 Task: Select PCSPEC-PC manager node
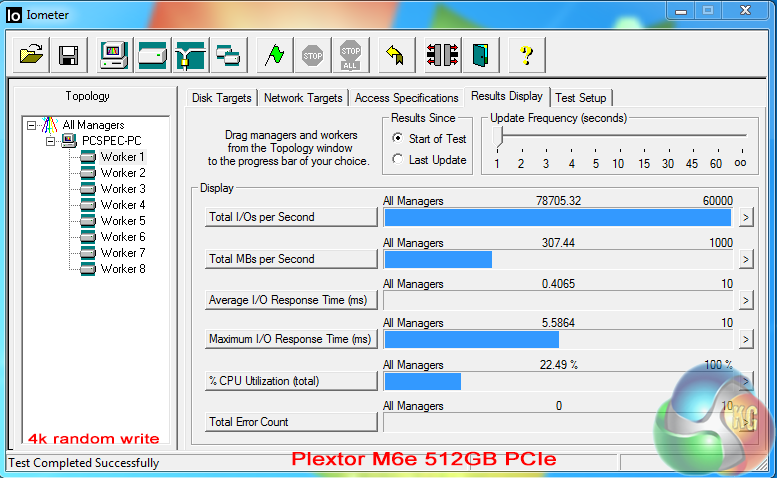click(111, 141)
